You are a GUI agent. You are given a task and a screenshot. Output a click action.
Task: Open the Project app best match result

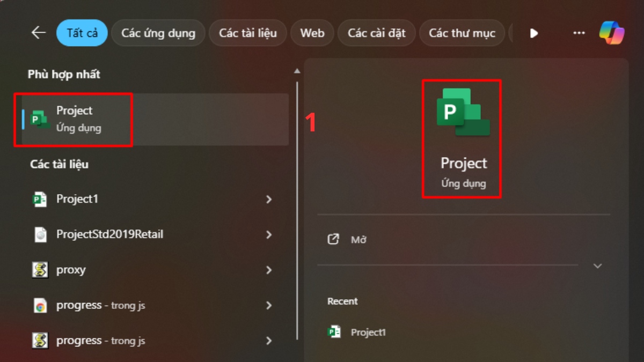pyautogui.click(x=75, y=119)
